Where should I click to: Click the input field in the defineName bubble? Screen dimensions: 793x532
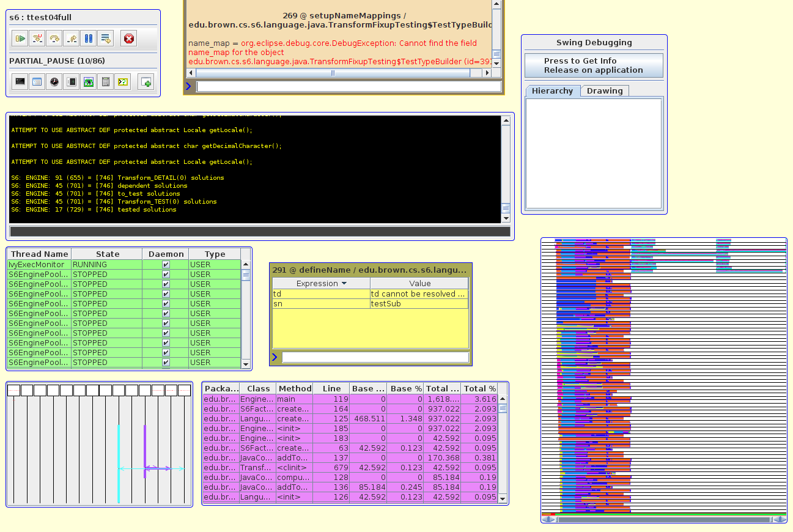[375, 357]
